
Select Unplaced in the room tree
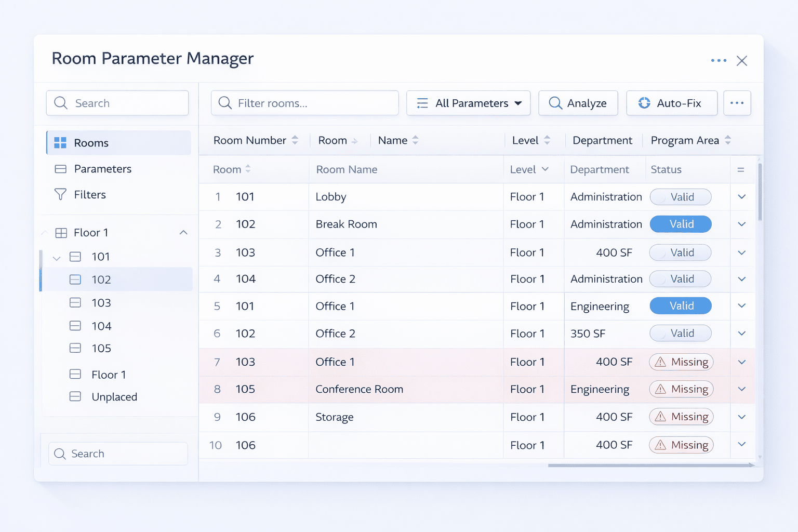[114, 397]
